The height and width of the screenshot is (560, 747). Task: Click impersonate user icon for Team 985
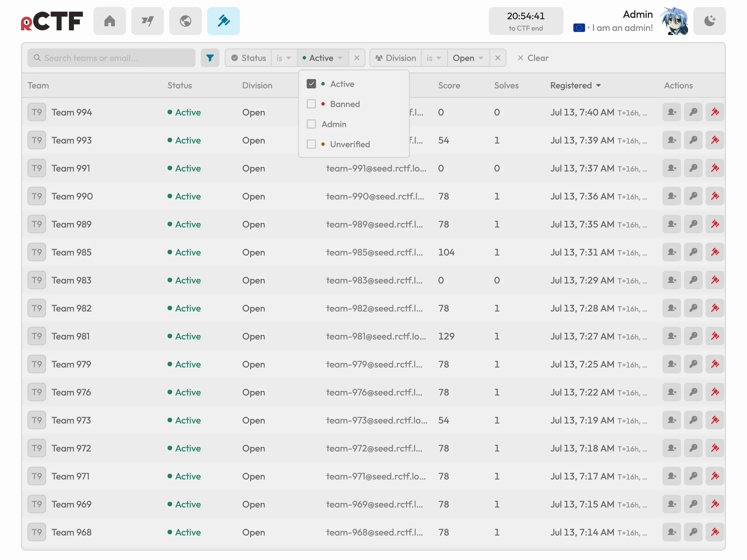click(671, 252)
